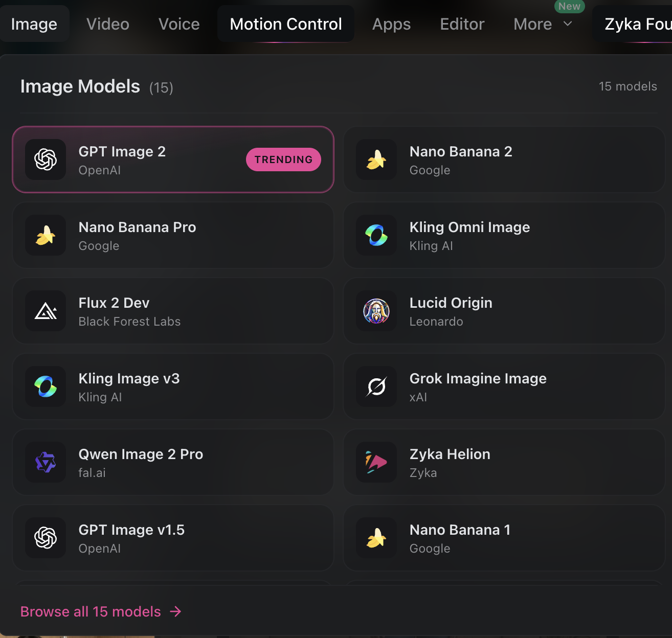
Task: Open the Image tab
Action: [34, 24]
